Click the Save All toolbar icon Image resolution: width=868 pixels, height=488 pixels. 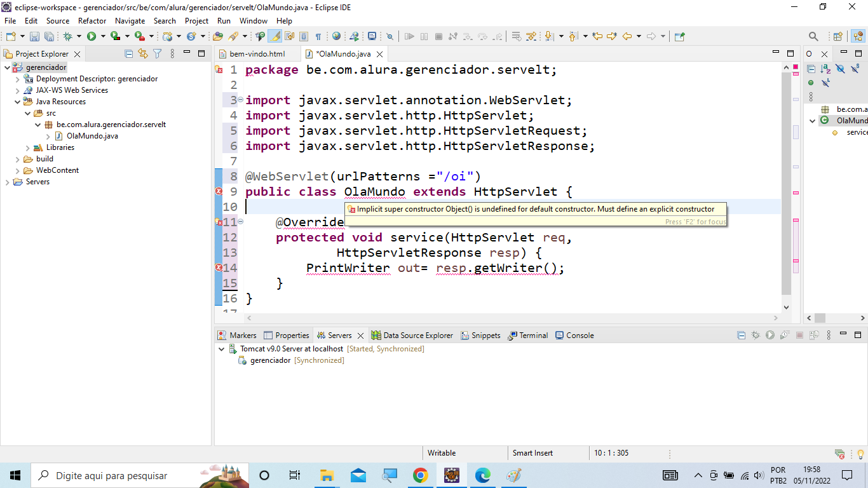[48, 37]
